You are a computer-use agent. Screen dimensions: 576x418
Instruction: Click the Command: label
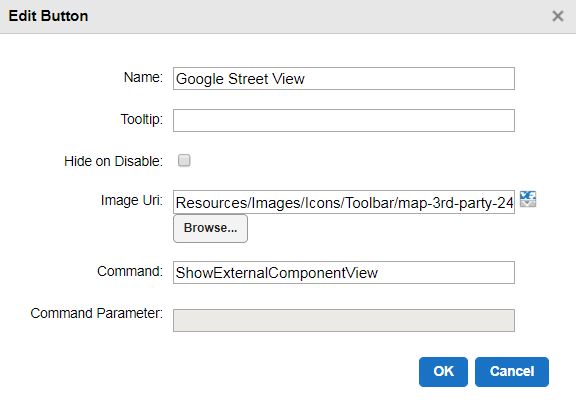tap(130, 271)
